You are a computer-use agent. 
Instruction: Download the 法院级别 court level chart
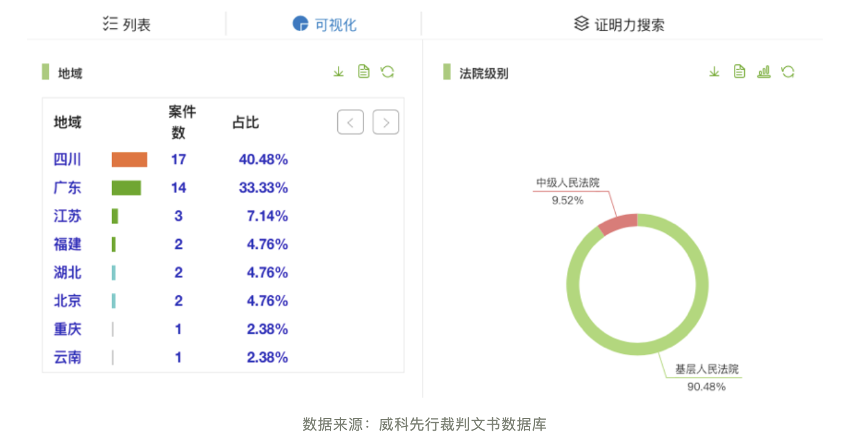coord(714,72)
